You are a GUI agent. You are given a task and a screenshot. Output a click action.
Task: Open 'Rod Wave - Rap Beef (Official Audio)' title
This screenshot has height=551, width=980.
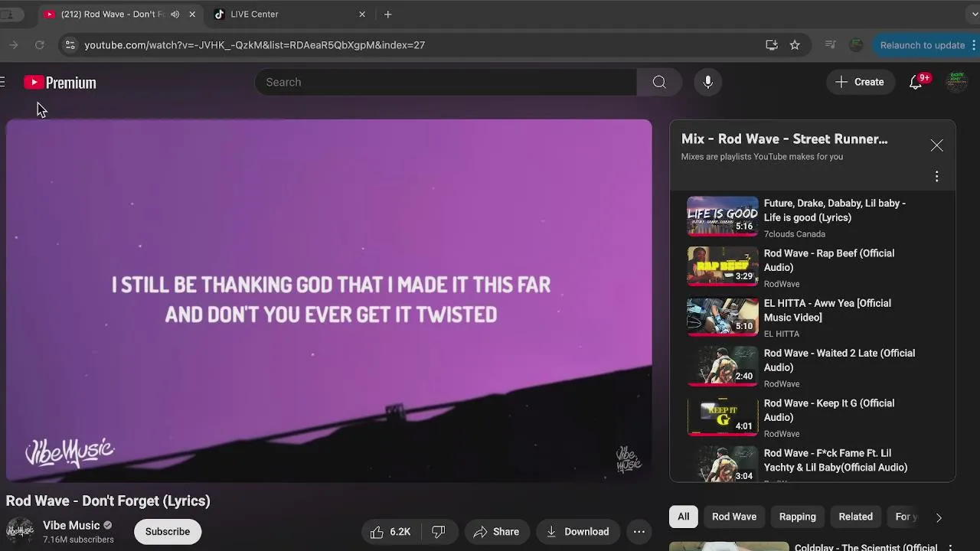point(829,260)
